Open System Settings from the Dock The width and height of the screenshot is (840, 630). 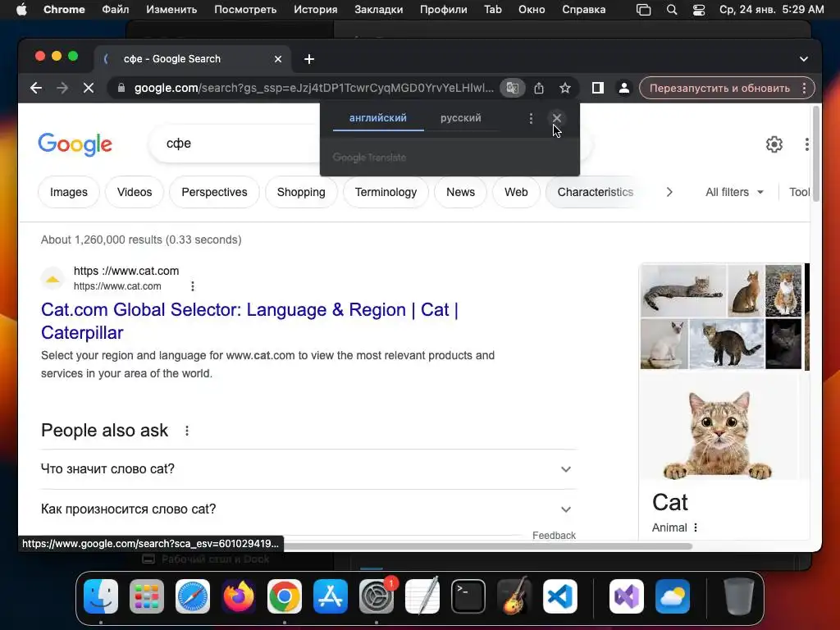coord(377,596)
